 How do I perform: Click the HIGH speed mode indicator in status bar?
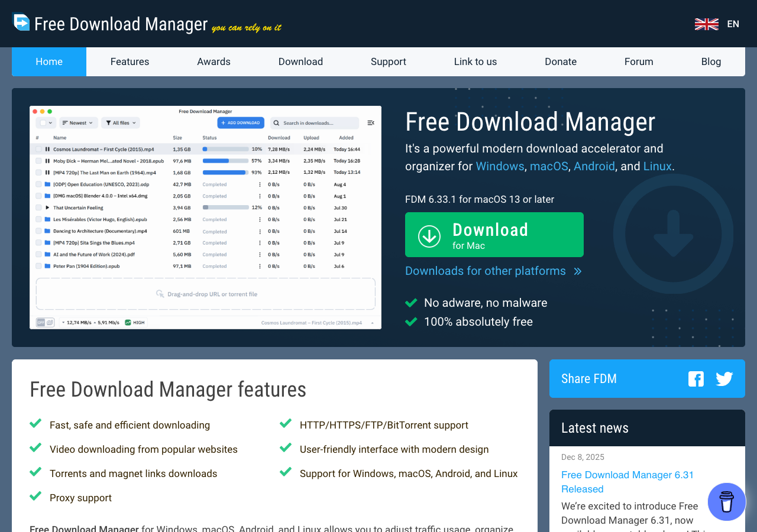pos(135,323)
